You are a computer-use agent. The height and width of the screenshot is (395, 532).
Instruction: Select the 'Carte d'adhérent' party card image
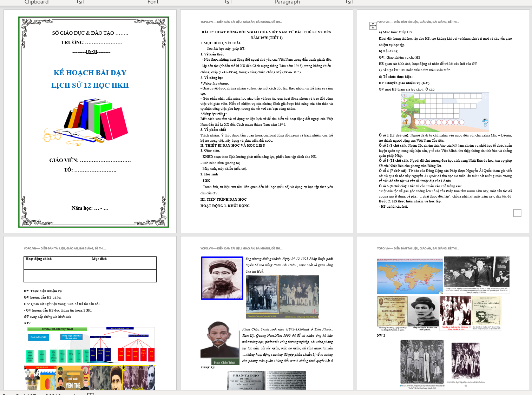click(392, 313)
